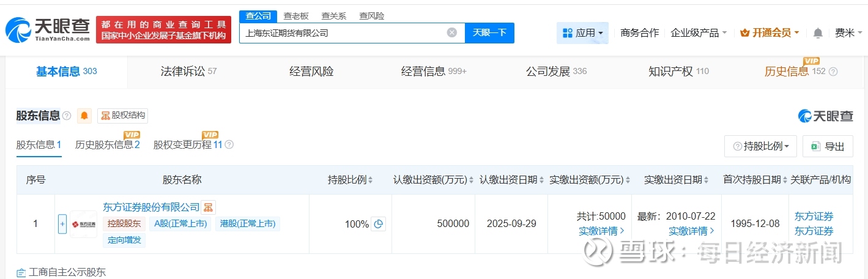868x279 pixels.
Task: Clear the search box text
Action: tap(451, 33)
